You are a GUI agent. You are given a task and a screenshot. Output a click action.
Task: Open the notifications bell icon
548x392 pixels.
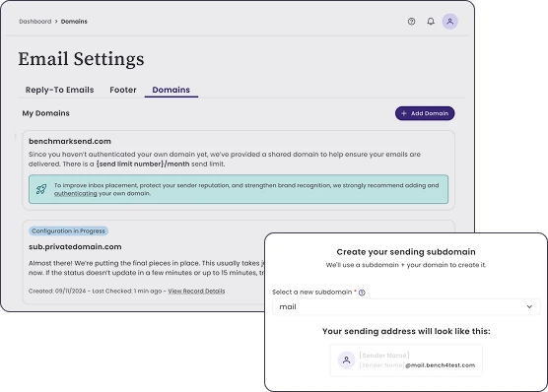pyautogui.click(x=431, y=22)
